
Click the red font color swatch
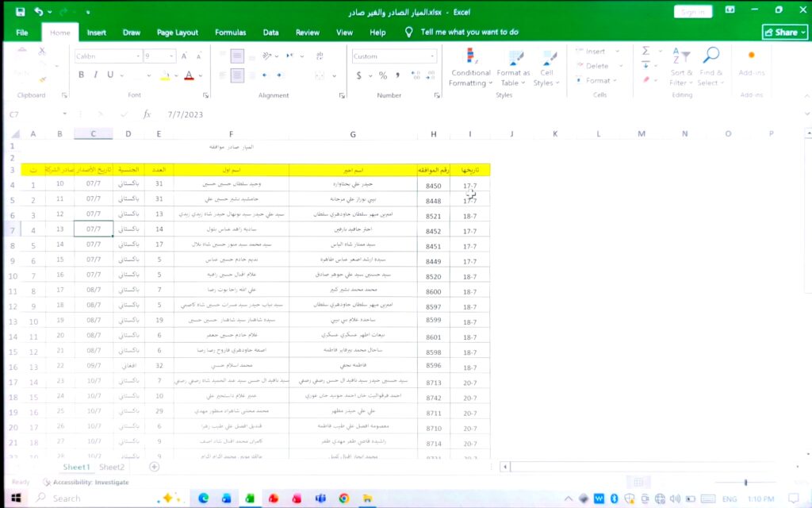click(190, 75)
